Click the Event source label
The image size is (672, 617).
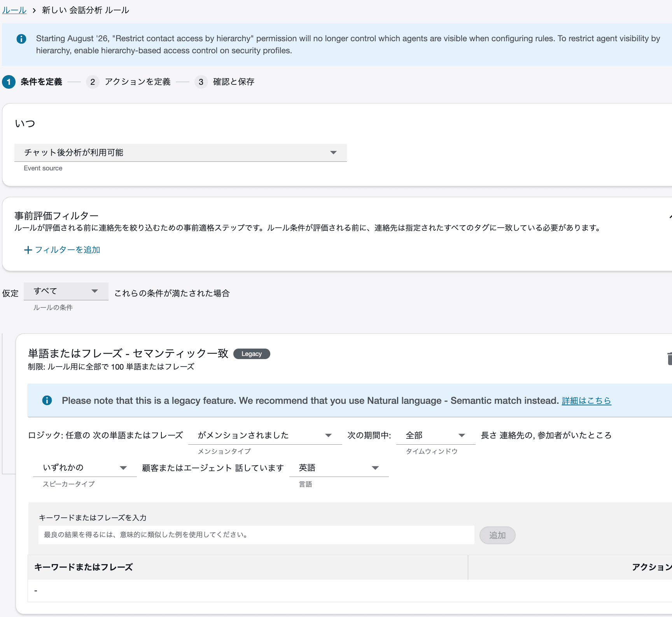click(43, 168)
